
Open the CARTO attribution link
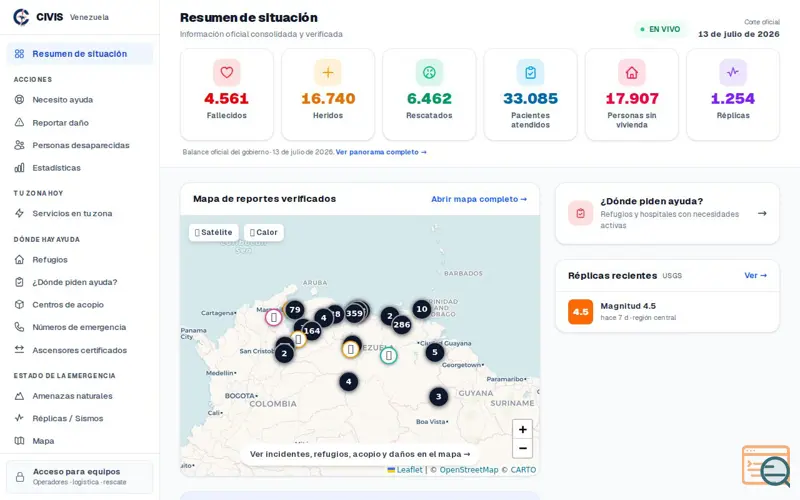click(x=523, y=469)
